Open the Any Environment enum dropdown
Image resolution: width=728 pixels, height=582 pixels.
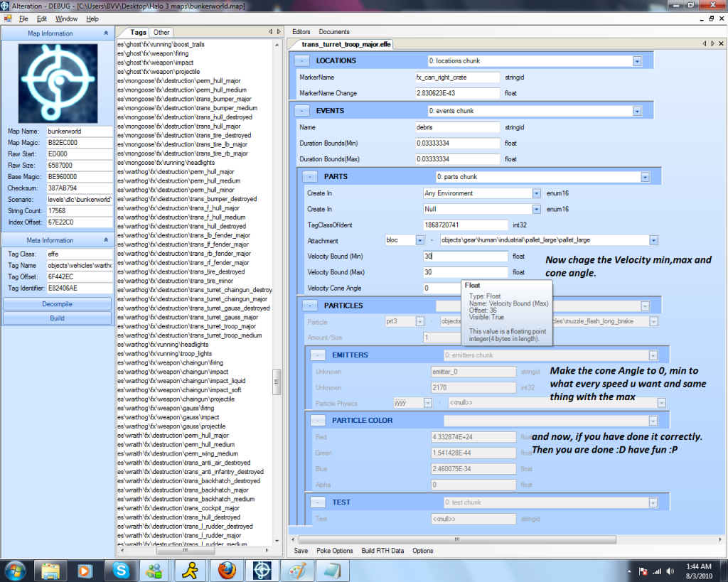click(x=536, y=193)
